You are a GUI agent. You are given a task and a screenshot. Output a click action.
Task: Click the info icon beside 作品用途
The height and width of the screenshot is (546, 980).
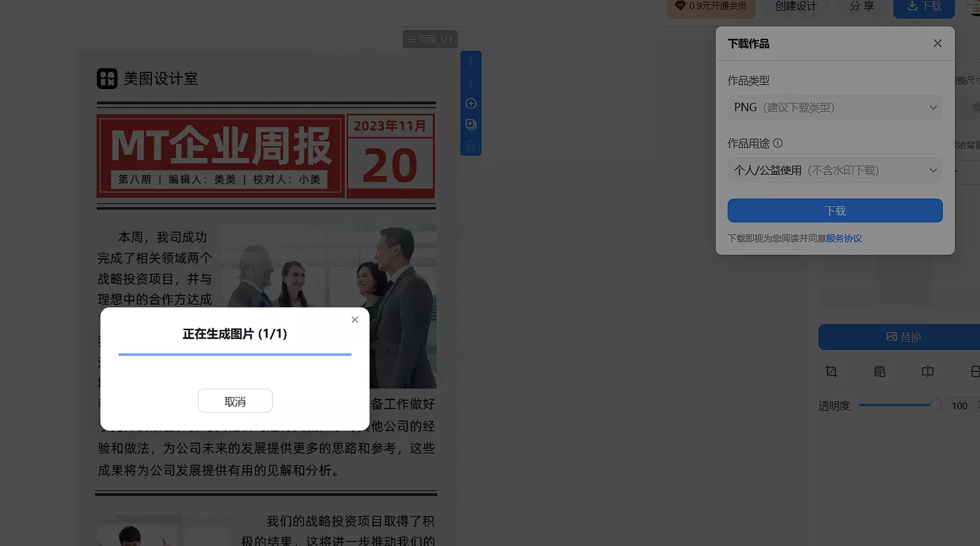pos(777,144)
